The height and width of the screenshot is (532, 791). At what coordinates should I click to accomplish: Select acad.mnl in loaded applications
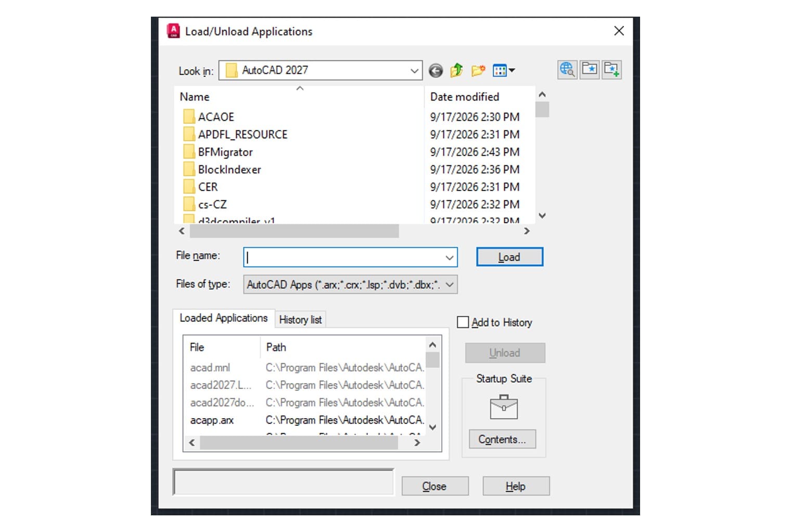point(210,368)
